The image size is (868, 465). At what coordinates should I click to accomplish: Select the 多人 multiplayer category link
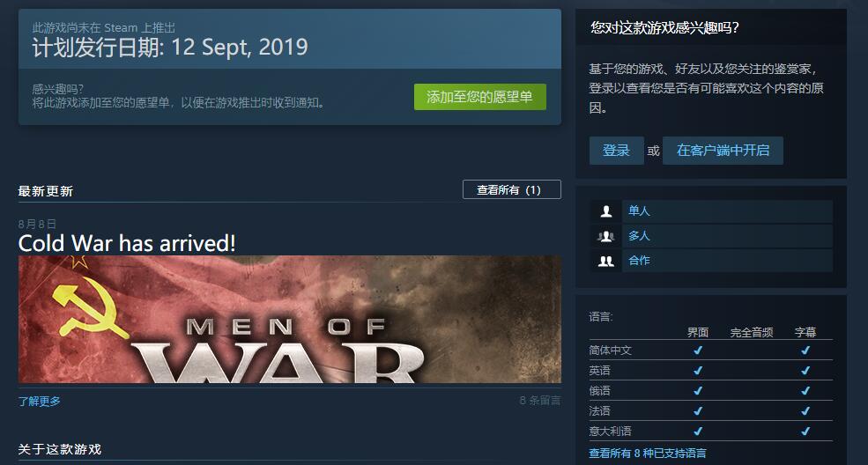click(x=639, y=235)
